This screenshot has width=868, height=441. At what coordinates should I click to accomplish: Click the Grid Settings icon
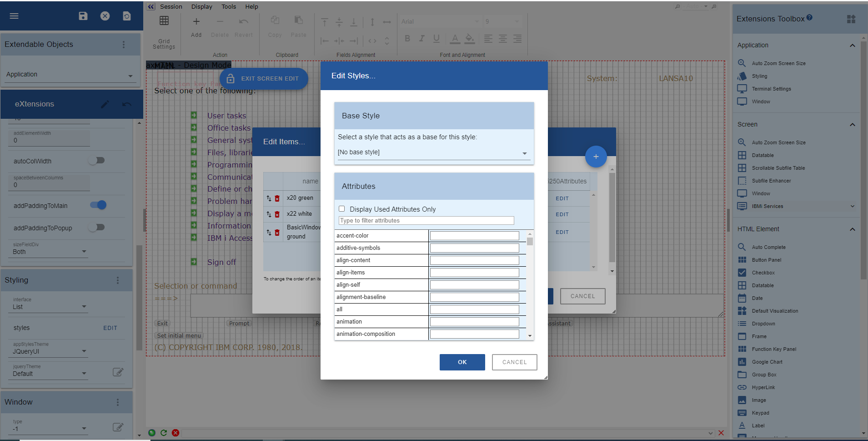click(164, 21)
